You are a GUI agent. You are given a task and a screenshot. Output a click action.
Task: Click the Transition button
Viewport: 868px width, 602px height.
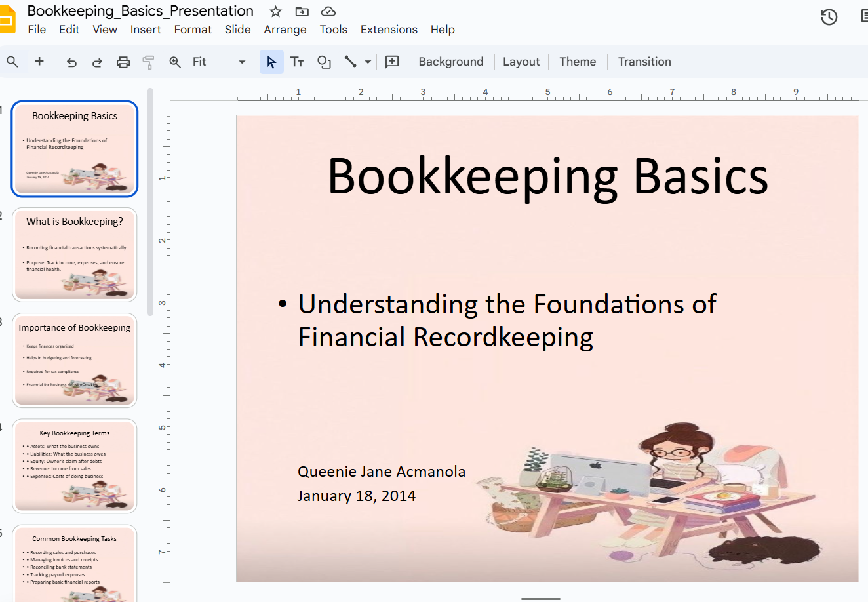(x=644, y=62)
